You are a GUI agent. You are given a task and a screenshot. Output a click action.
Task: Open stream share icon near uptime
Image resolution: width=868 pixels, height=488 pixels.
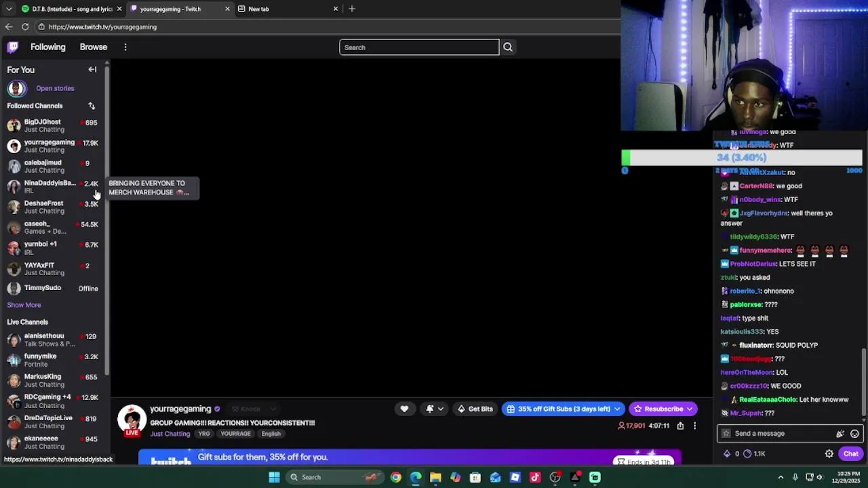[680, 426]
